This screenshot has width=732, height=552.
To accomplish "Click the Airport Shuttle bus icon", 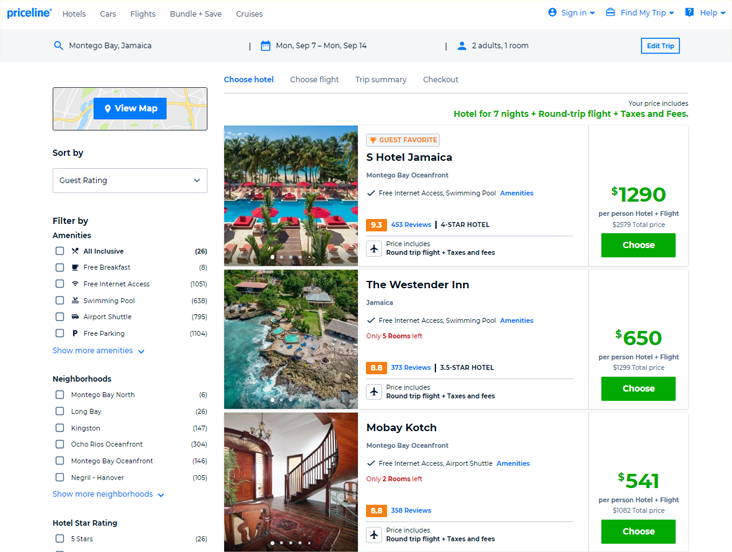I will point(75,317).
